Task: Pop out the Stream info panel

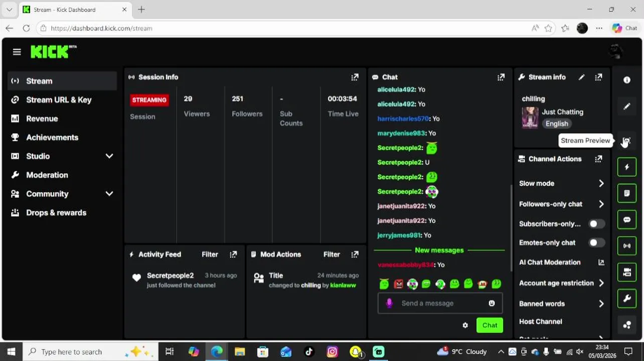Action: coord(598,77)
